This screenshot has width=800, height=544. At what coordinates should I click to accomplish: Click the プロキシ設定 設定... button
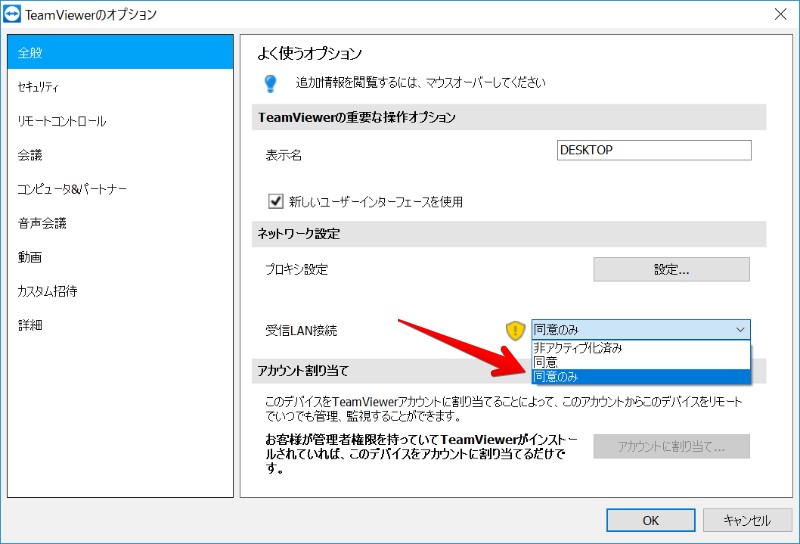coord(671,269)
